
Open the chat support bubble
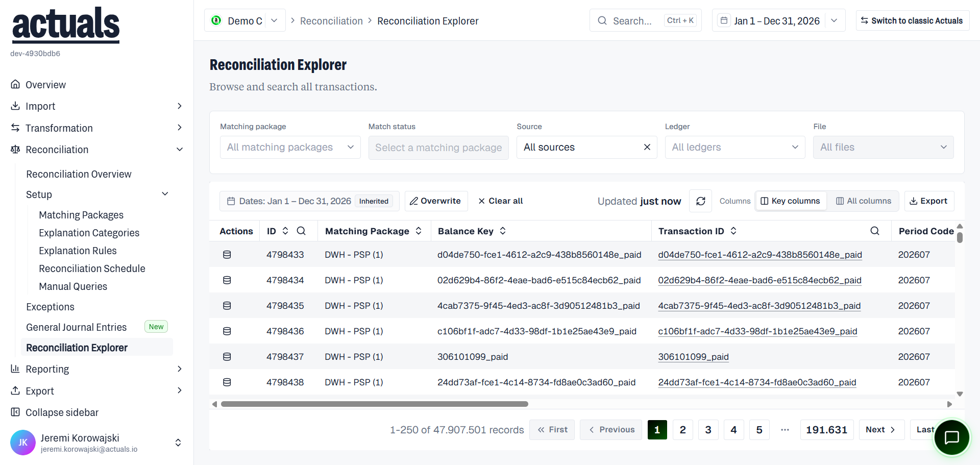[952, 437]
